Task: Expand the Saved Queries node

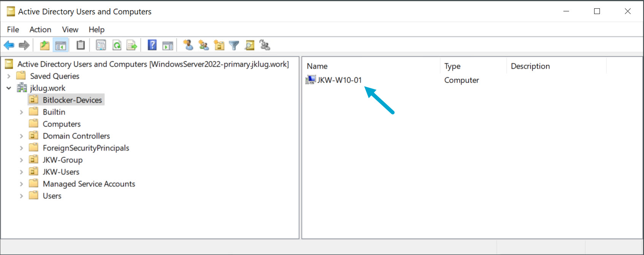Action: pyautogui.click(x=9, y=76)
